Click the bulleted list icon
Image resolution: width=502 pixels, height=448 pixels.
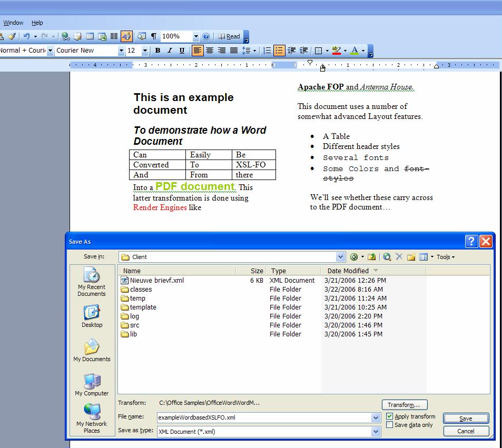[x=279, y=51]
